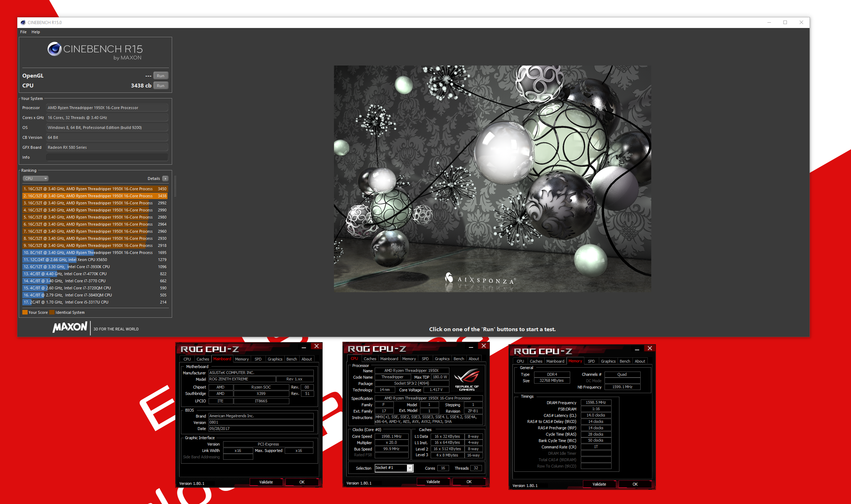Expand the ranking Details arrow
Image resolution: width=851 pixels, height=504 pixels.
pos(165,179)
